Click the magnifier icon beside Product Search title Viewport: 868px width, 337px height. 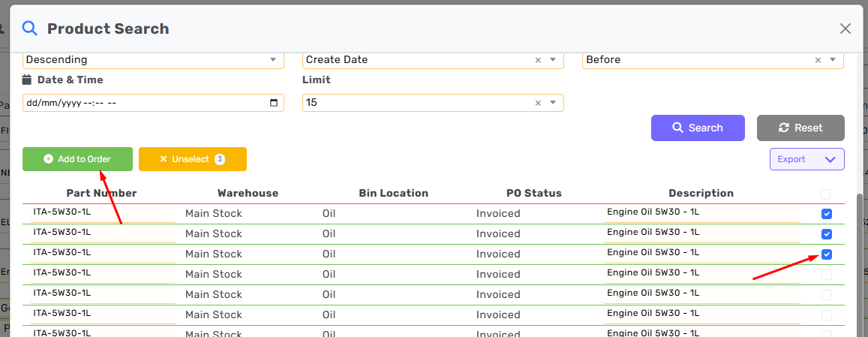tap(29, 29)
